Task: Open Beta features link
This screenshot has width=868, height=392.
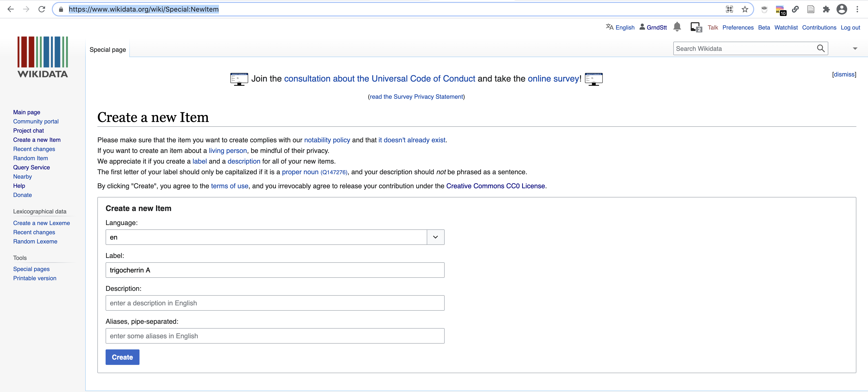Action: pos(764,28)
